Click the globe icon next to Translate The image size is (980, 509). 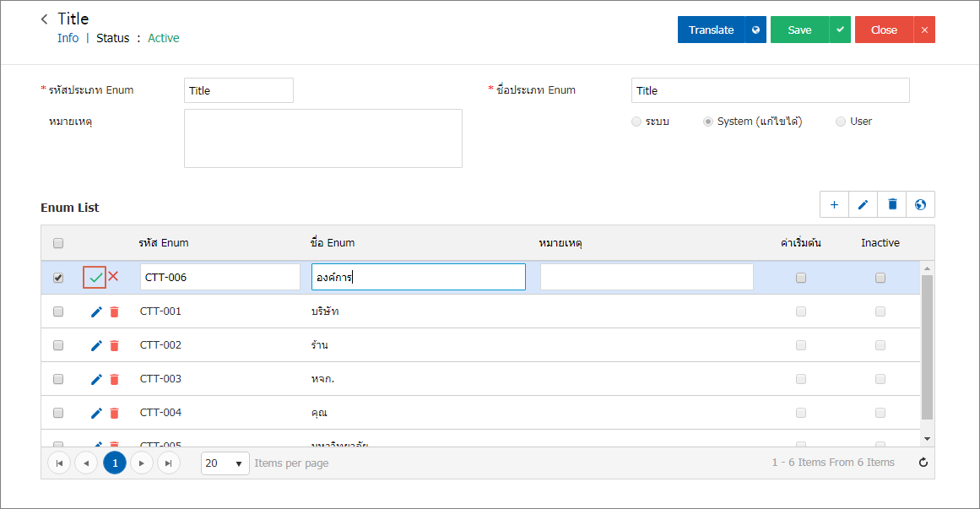[755, 30]
